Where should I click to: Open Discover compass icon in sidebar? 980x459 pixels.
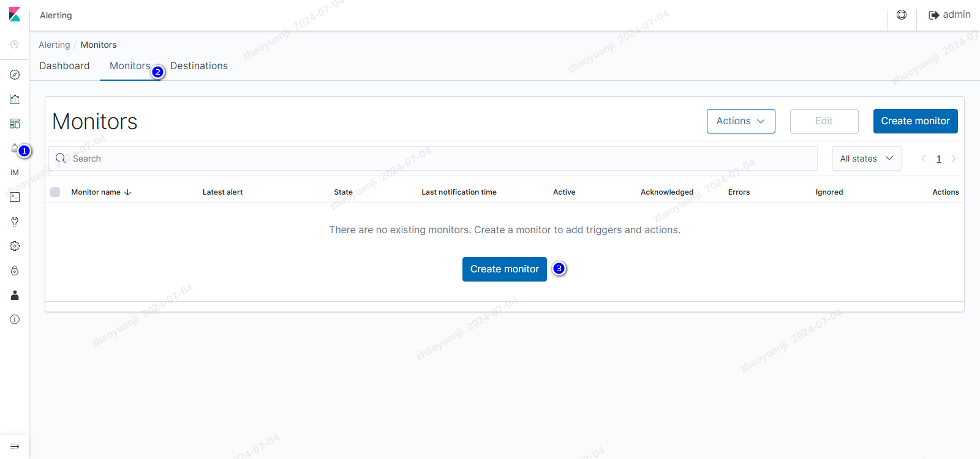point(15,75)
